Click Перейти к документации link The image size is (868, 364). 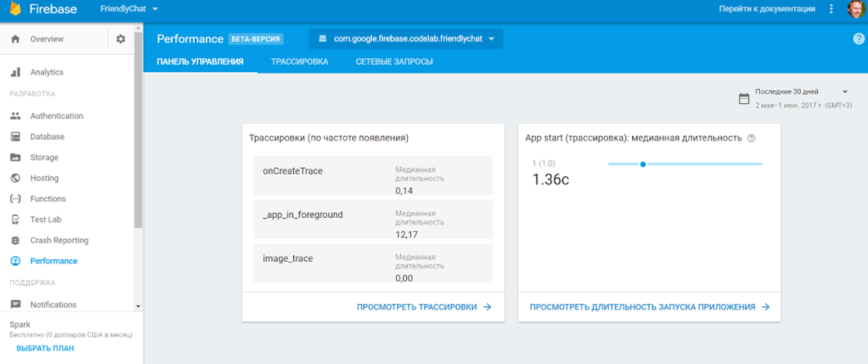click(767, 9)
